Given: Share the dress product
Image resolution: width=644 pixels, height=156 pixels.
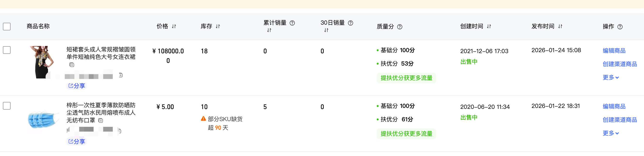Looking at the screenshot, I should [77, 86].
